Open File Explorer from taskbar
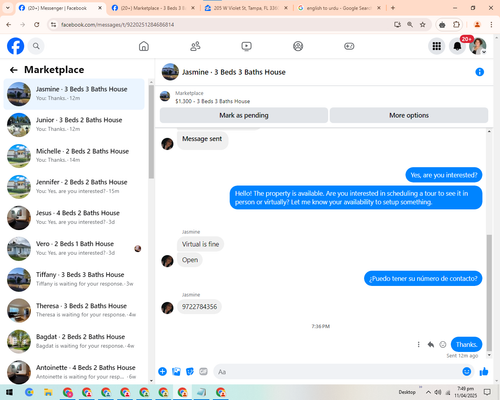This screenshot has width=500, height=400. [48, 392]
